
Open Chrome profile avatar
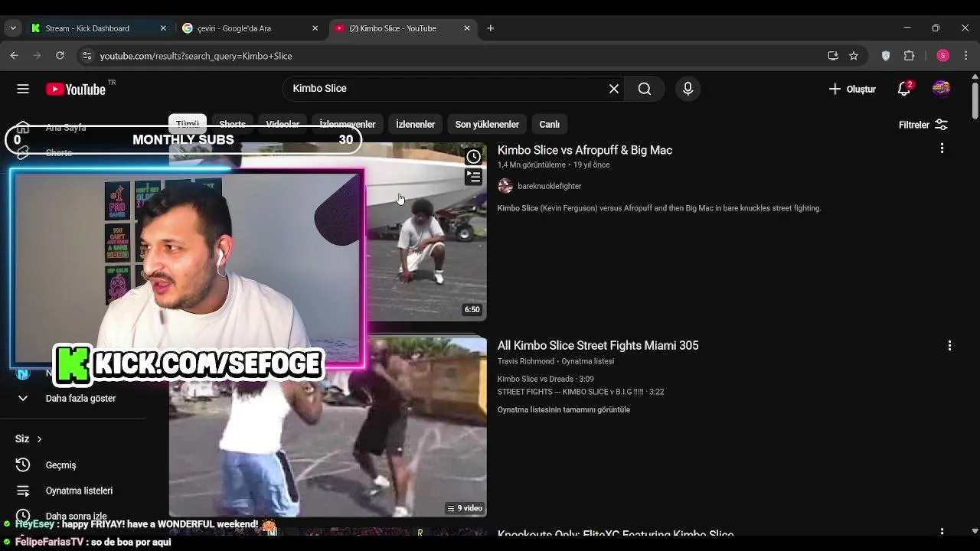pyautogui.click(x=943, y=56)
